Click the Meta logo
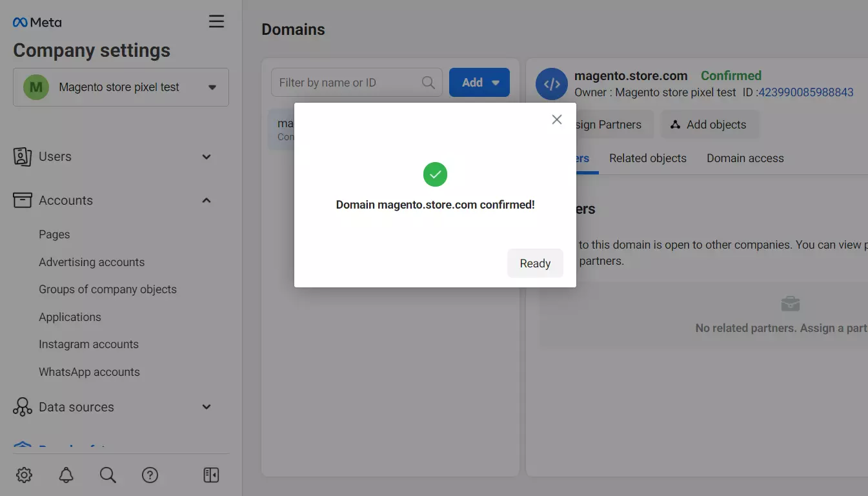Screen dimensions: 868x496 37,23
